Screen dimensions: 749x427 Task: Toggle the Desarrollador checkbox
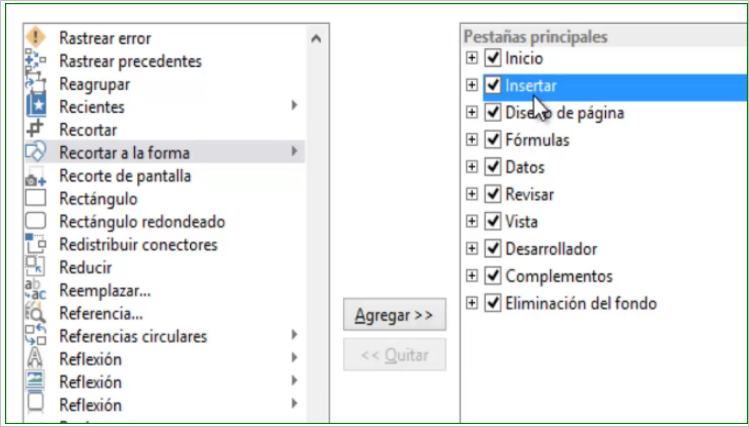point(492,248)
